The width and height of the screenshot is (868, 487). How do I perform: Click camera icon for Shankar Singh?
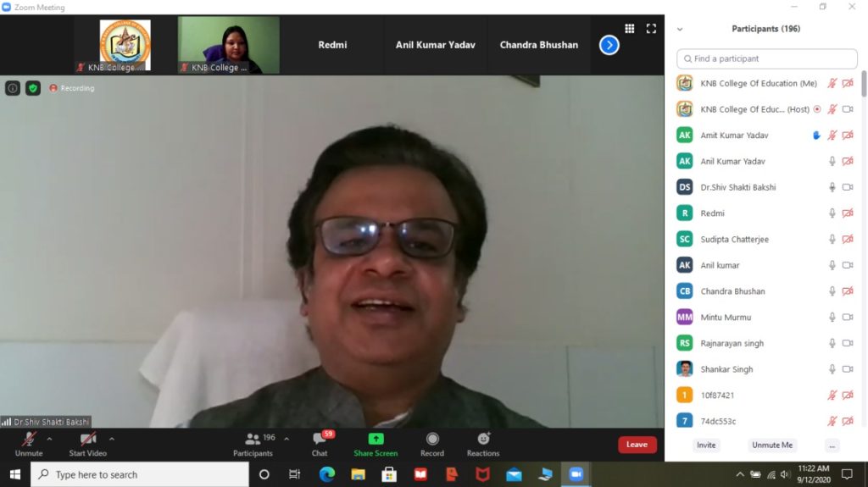848,369
